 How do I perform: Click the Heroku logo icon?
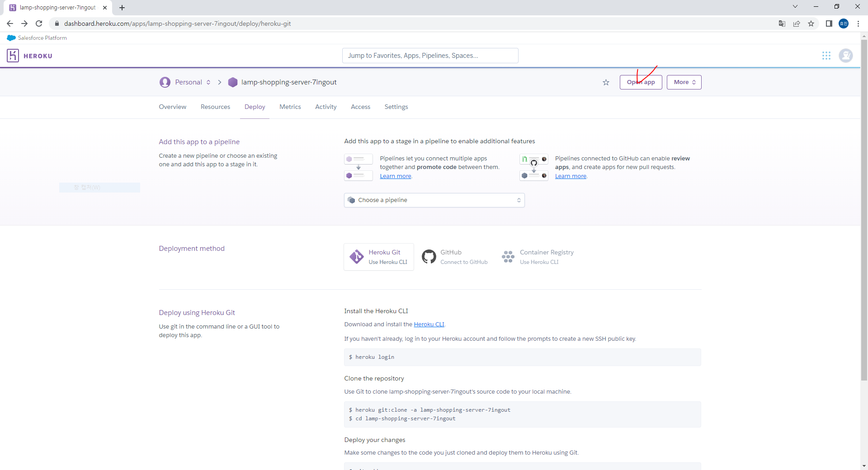tap(13, 56)
